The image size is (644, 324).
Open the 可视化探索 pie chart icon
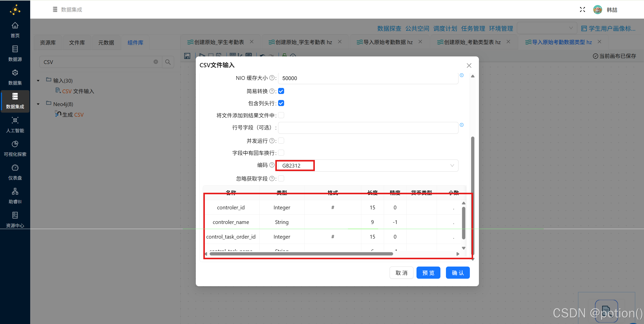15,144
